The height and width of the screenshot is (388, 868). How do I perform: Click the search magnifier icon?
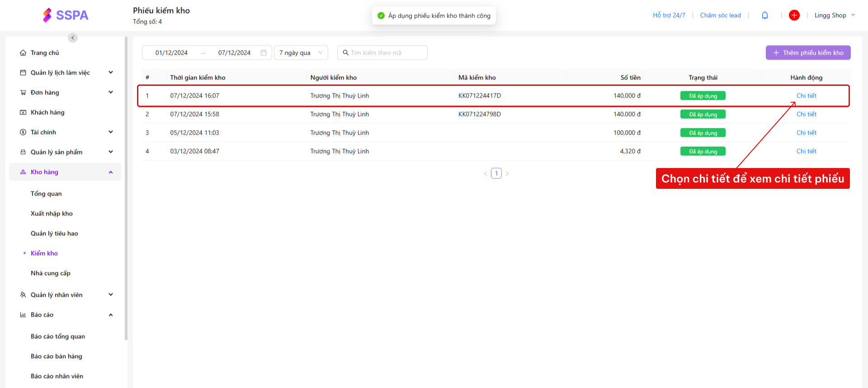pos(346,53)
